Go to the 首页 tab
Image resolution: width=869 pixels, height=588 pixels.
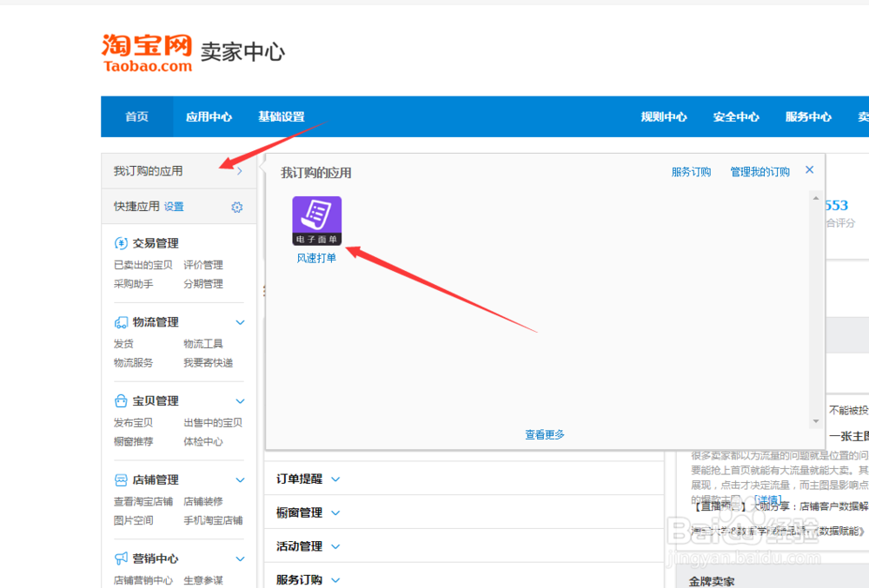tap(137, 117)
